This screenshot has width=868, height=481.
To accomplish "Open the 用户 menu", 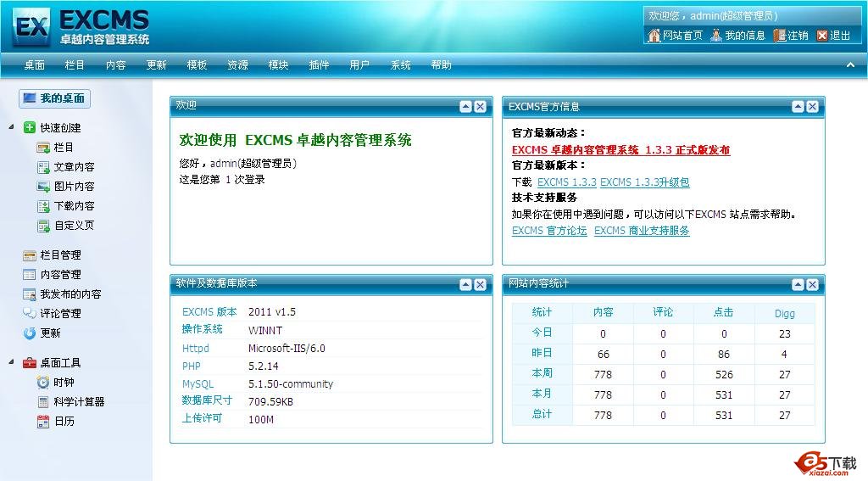I will 359,64.
